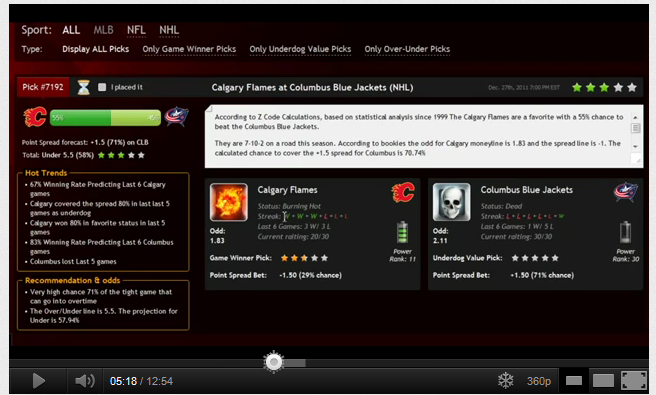Viewport: 656px width, 395px height.
Task: Click the Calgary Flames logo beside the percentage bar
Action: (x=35, y=117)
